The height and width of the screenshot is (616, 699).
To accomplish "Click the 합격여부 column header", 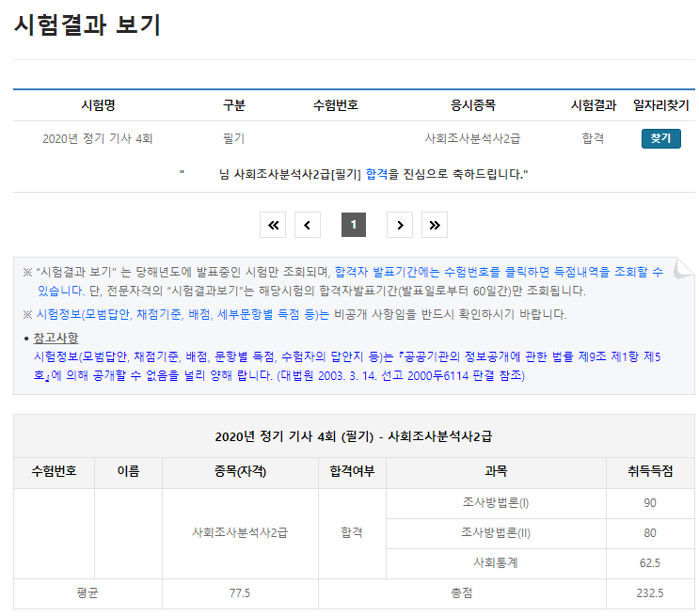I will [x=352, y=471].
